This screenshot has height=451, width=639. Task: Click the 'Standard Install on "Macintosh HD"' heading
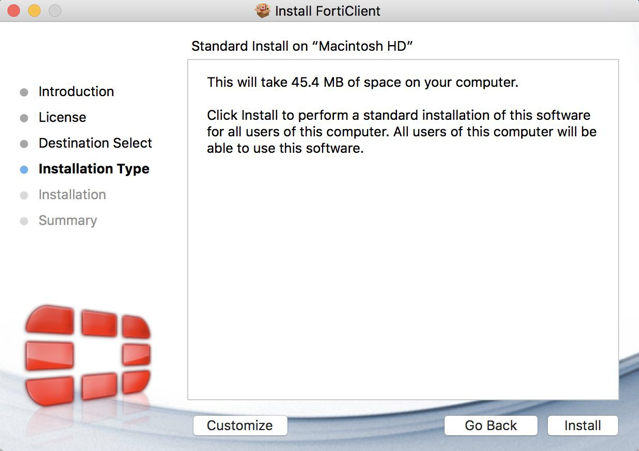coord(302,46)
